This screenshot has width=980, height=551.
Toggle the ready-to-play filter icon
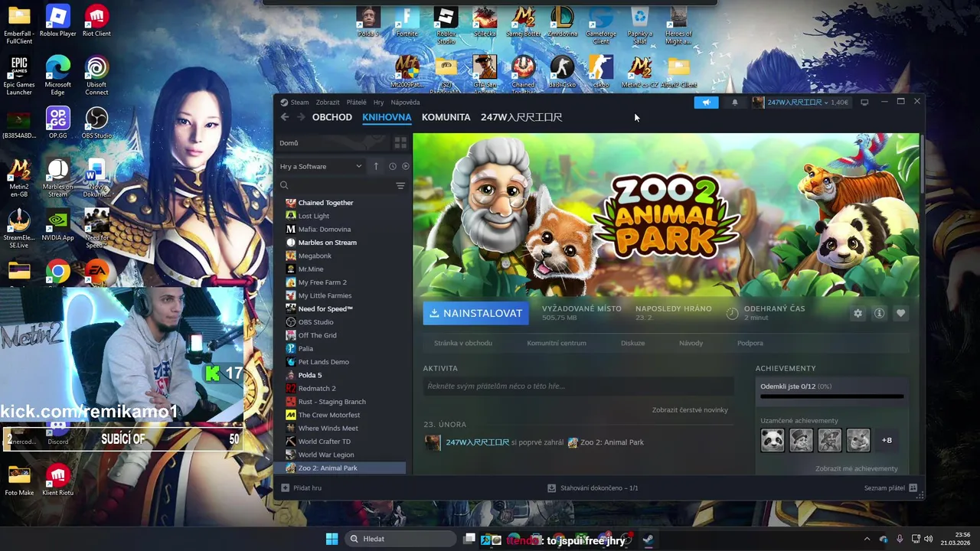point(406,166)
